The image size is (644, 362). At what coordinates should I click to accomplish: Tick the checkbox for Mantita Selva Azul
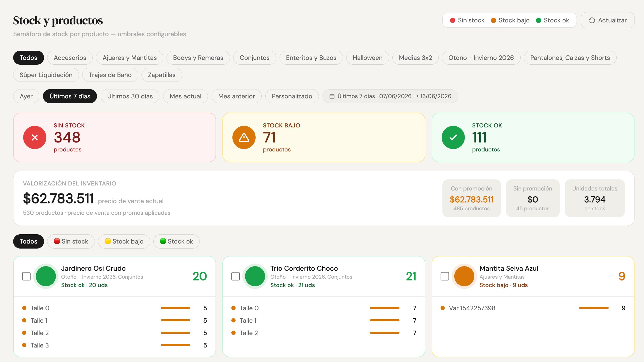point(445,276)
